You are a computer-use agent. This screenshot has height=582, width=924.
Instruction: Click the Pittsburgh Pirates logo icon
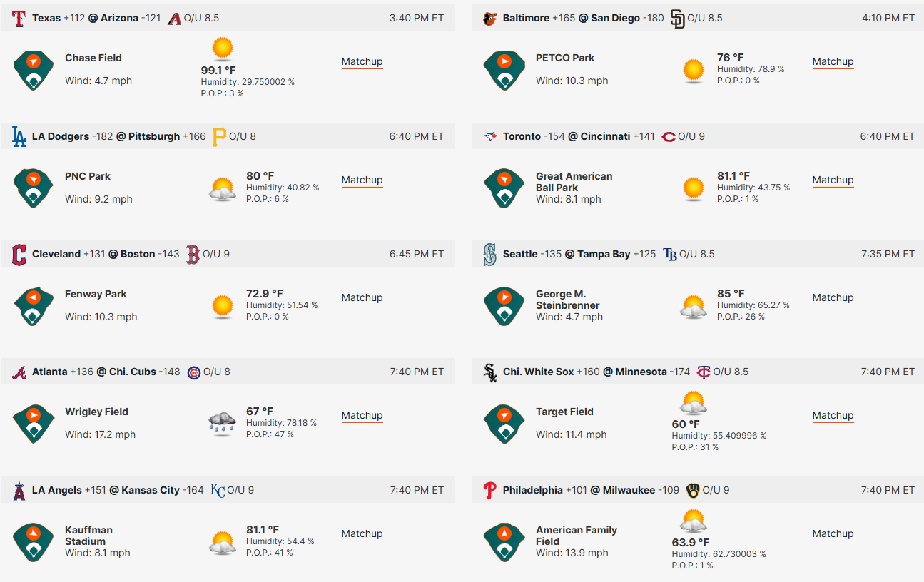click(219, 136)
